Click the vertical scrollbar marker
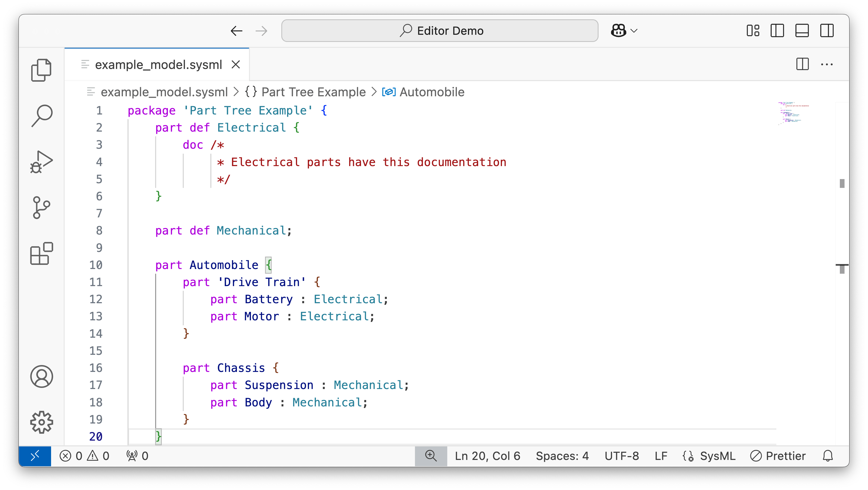This screenshot has width=868, height=490. [x=842, y=183]
